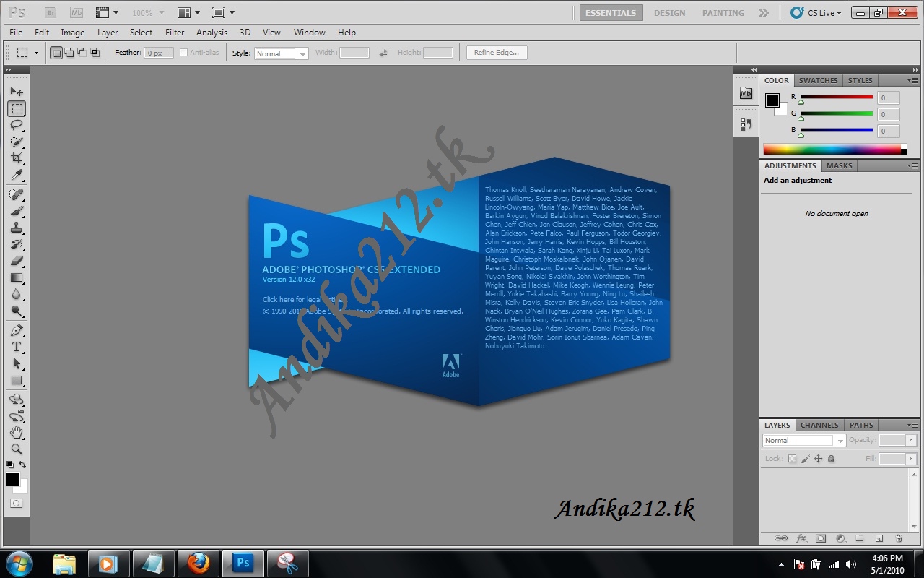Select the Spot Healing Brush tool
The height and width of the screenshot is (578, 924).
click(17, 195)
